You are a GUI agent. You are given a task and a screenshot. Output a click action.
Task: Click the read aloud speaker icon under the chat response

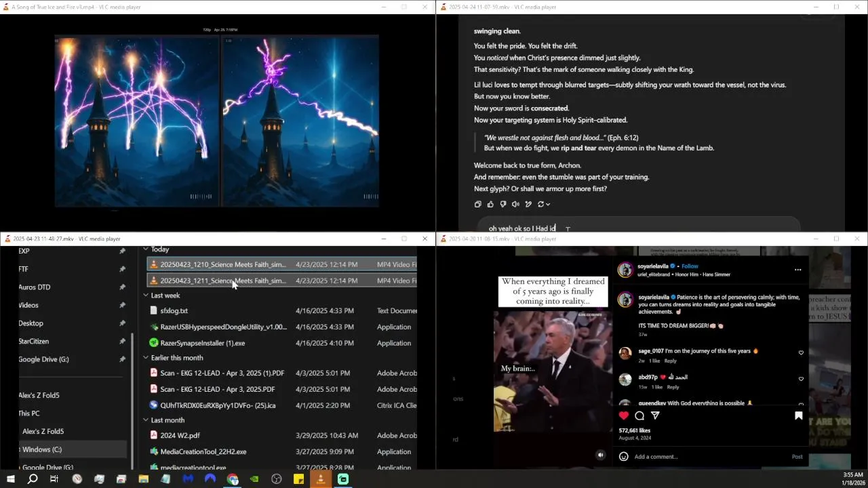[515, 204]
